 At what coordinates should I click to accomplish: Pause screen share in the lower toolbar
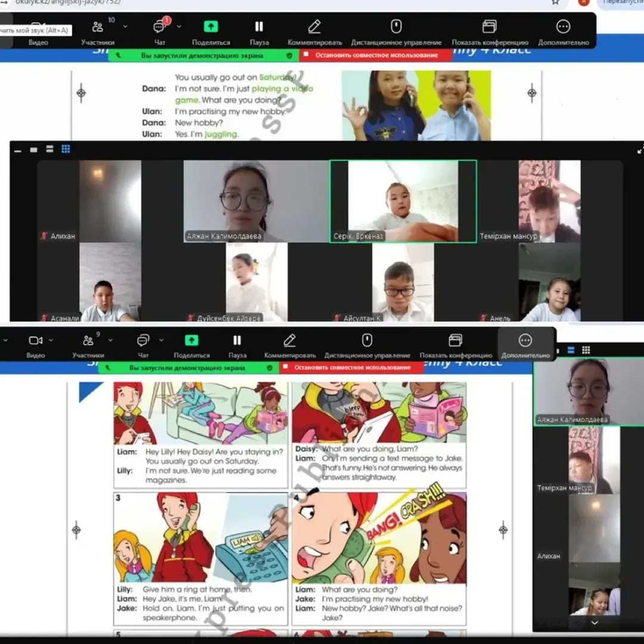[x=237, y=340]
